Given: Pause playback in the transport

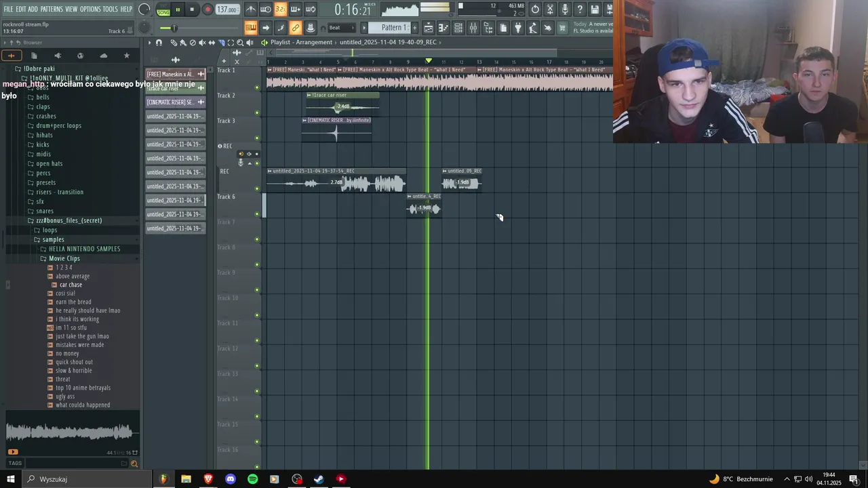Looking at the screenshot, I should tap(178, 9).
